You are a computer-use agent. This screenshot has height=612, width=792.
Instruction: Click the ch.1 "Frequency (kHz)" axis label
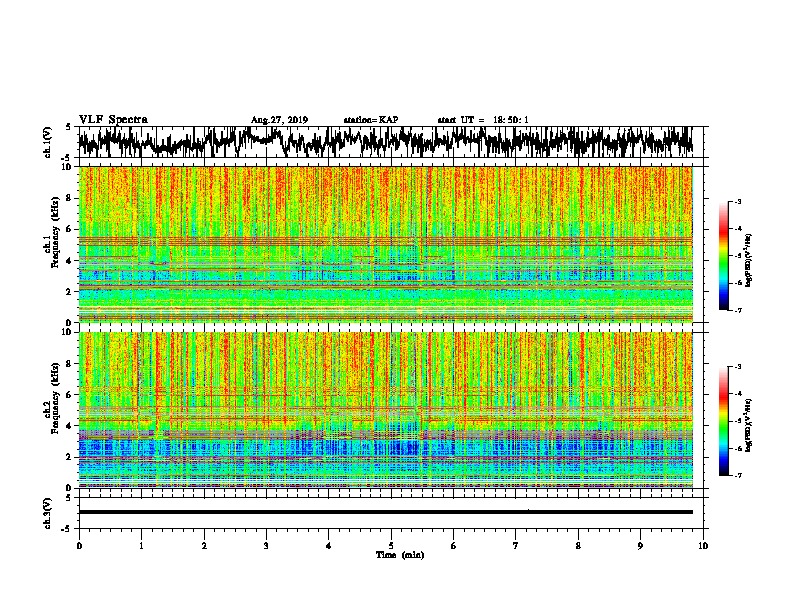55,234
